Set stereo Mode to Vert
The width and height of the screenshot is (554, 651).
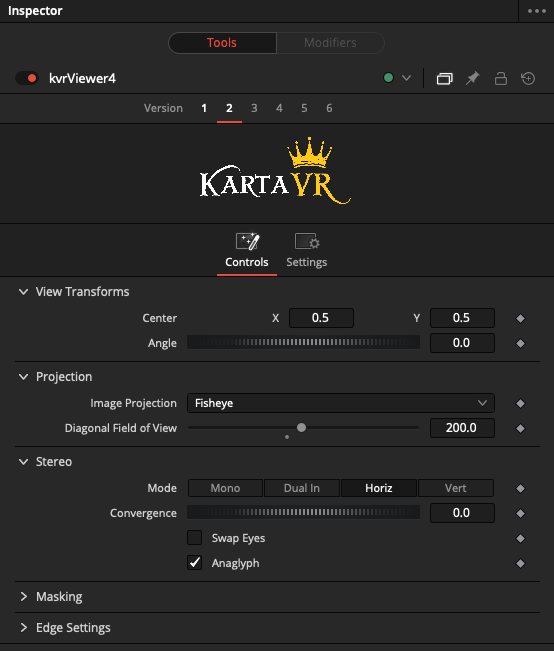point(456,488)
